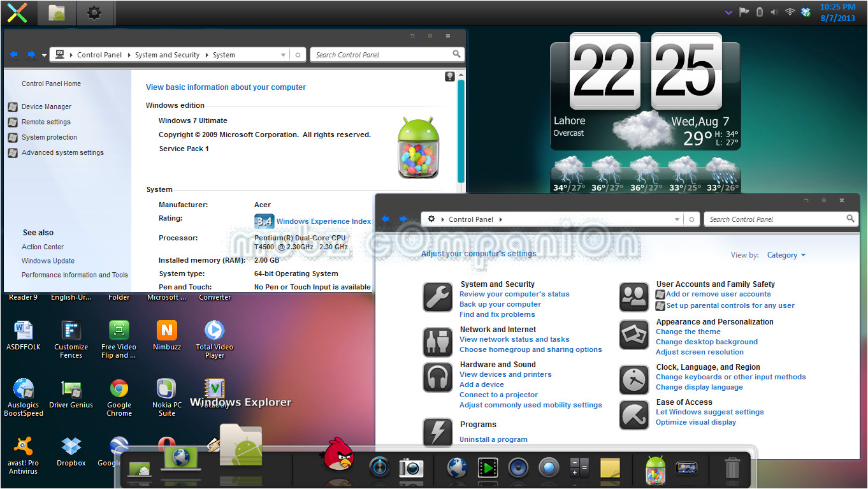Open the Google Chrome desktop shortcut
The image size is (868, 489).
click(119, 398)
